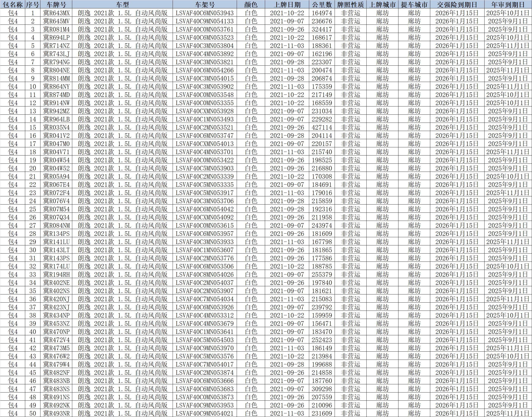Select VIN cell LSVAF40CXMN053928
The height and width of the screenshot is (417, 532).
205,111
